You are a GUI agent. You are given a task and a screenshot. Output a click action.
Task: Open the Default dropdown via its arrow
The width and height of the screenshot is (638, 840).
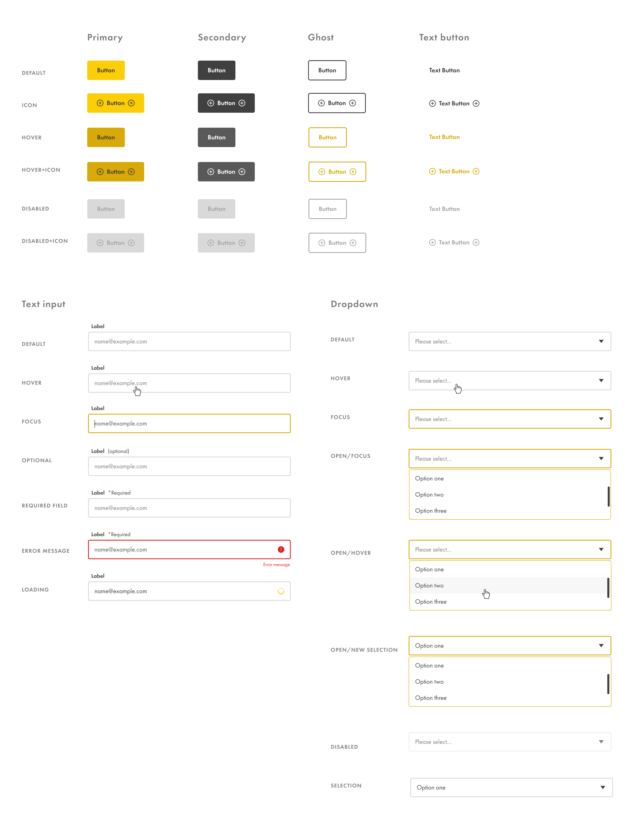(601, 341)
